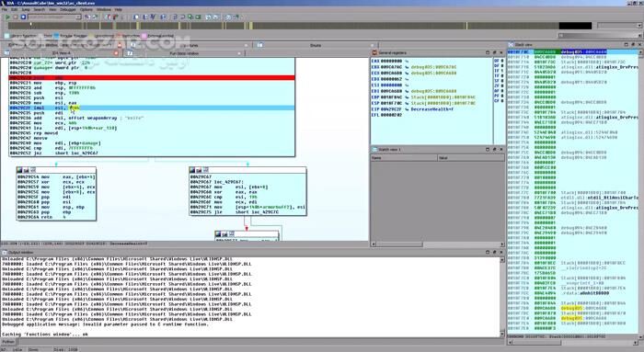644x352 pixels.
Task: Click the Stack view panel icon
Action: pos(511,44)
